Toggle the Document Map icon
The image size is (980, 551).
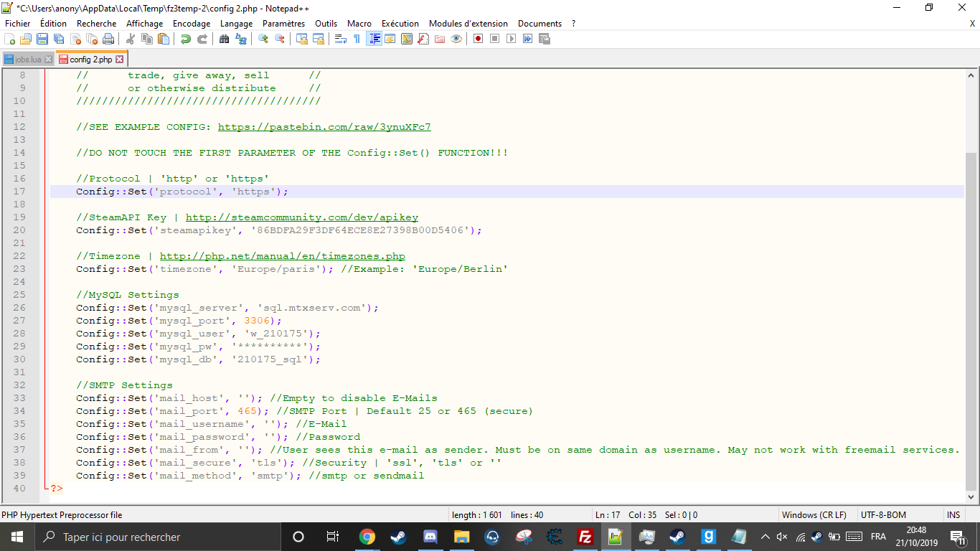point(406,39)
